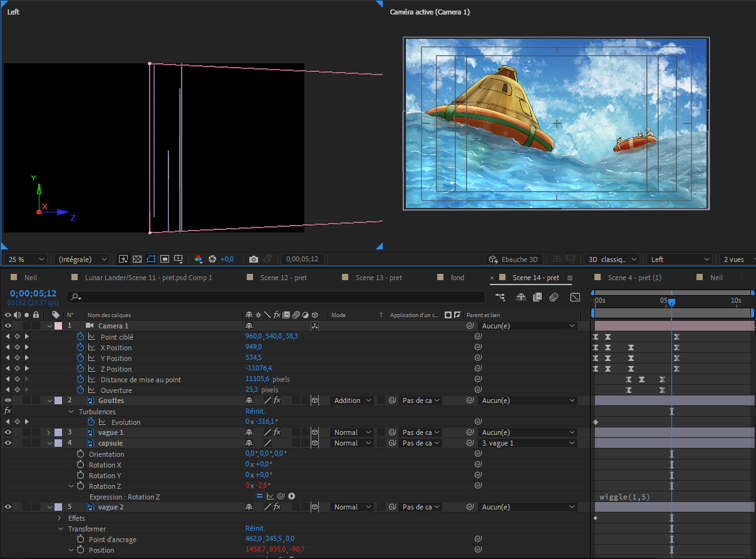The image size is (756, 559).
Task: Toggle mask and shape path visibility
Action: [x=151, y=259]
